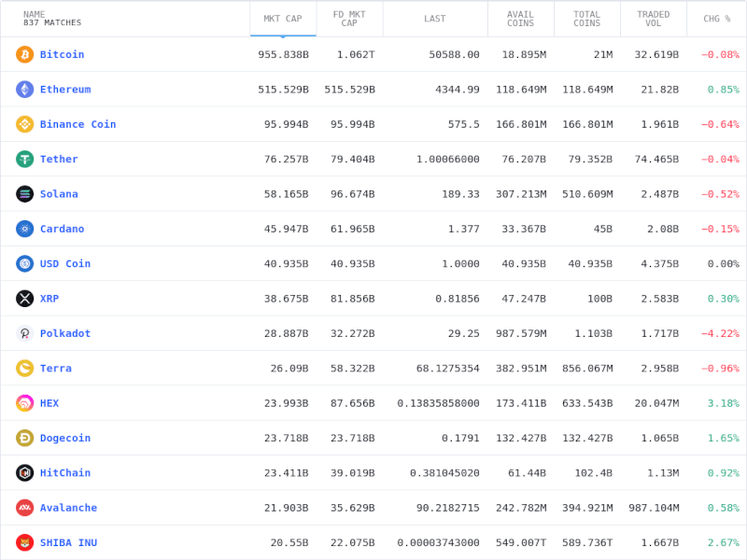Sort the table by the LAST column
Image resolution: width=747 pixels, height=560 pixels.
coord(434,19)
